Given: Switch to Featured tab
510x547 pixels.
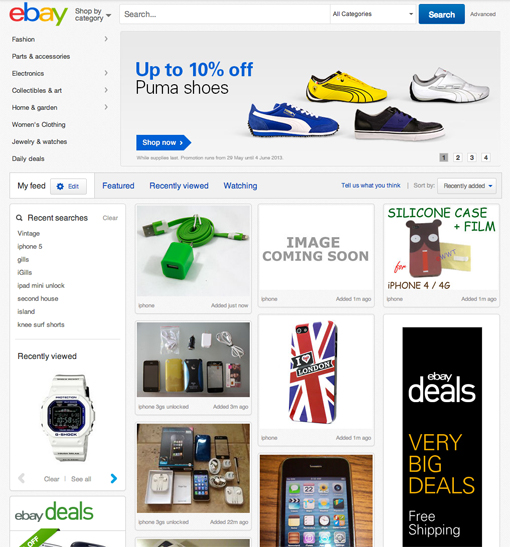Looking at the screenshot, I should pos(118,186).
